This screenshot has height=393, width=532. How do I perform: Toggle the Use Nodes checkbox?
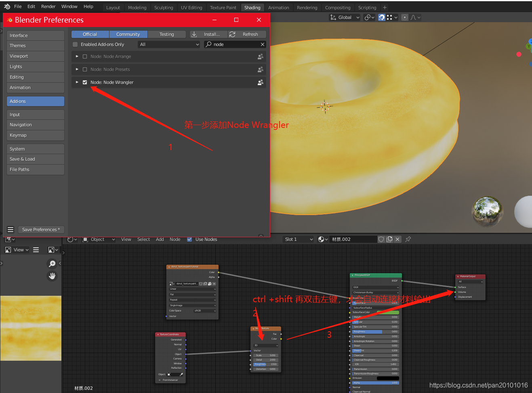pos(189,239)
